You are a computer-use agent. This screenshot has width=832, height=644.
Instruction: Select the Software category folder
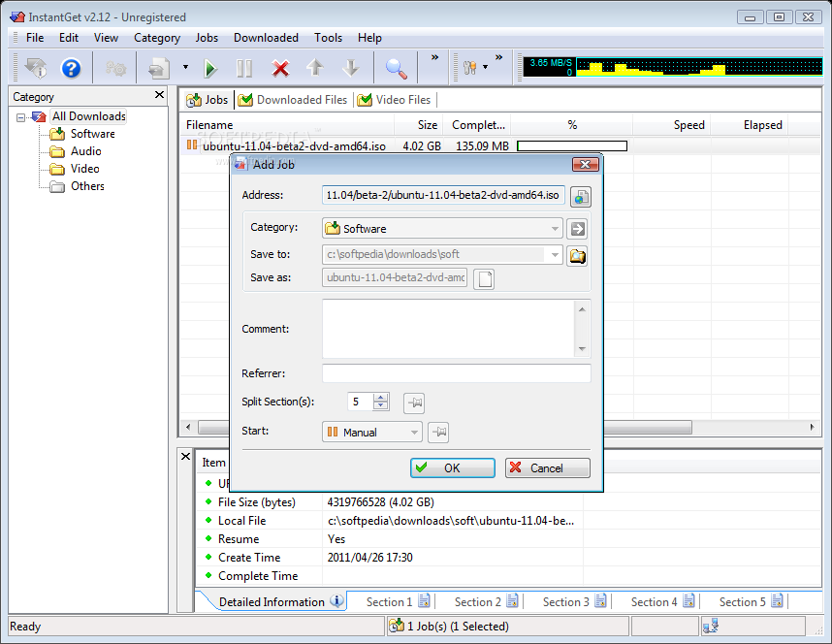(92, 134)
